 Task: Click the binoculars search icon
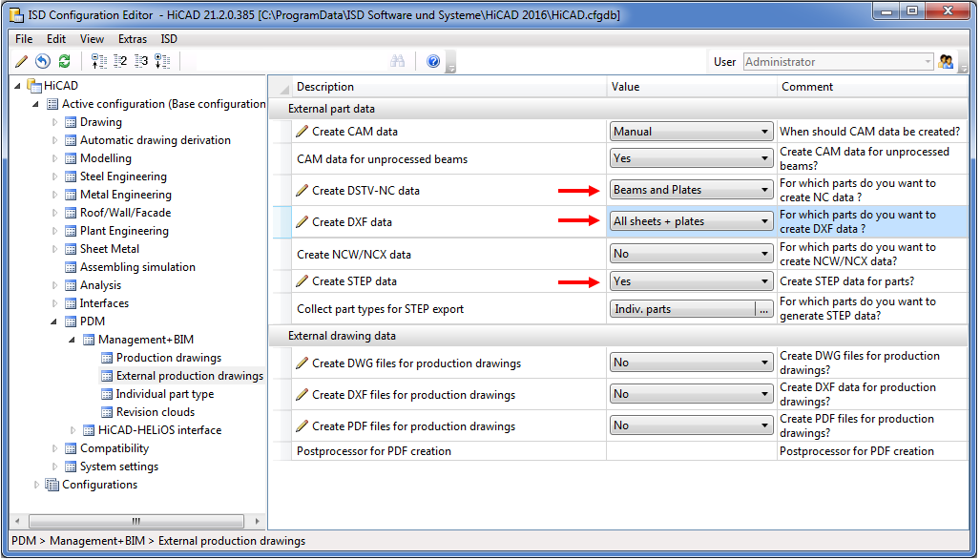(x=398, y=61)
